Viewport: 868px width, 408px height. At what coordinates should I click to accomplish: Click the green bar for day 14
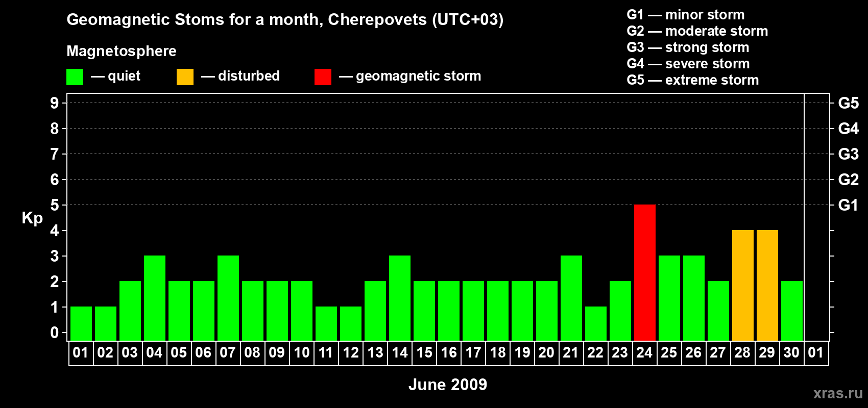400,298
